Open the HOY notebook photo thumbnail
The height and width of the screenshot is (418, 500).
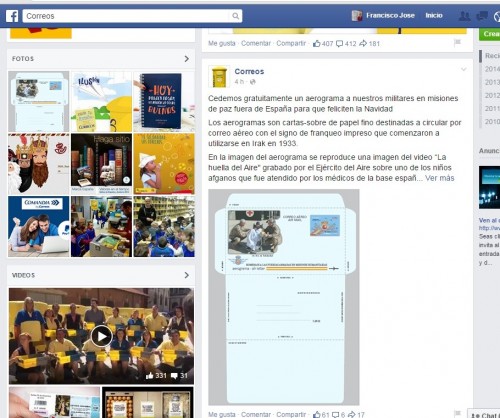tap(164, 101)
